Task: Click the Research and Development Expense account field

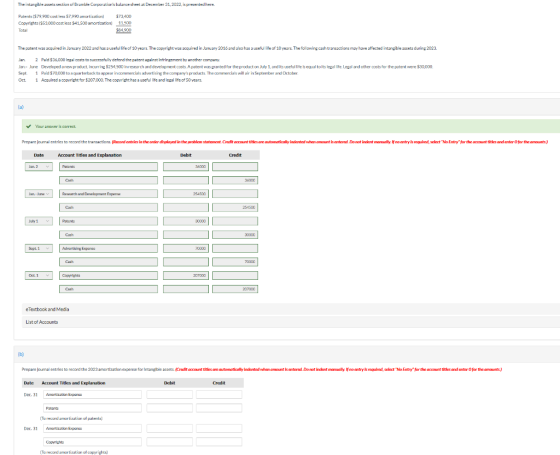Action: [108, 194]
